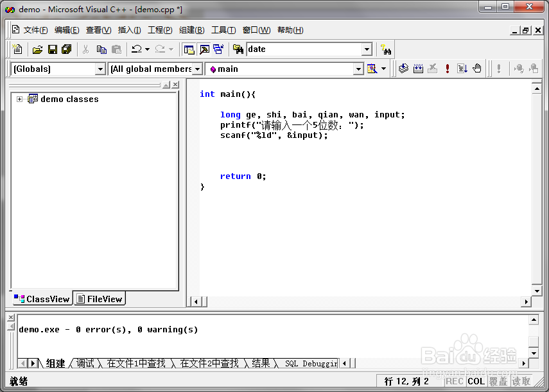Screen dimensions: 549x392
Task: Click the Paste clipboard icon
Action: click(116, 49)
